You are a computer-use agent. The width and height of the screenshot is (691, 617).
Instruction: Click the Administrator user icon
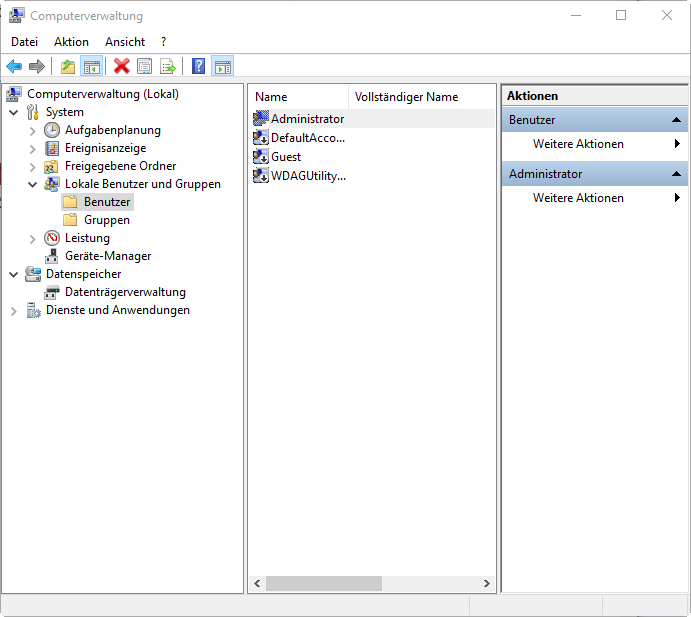[x=260, y=119]
